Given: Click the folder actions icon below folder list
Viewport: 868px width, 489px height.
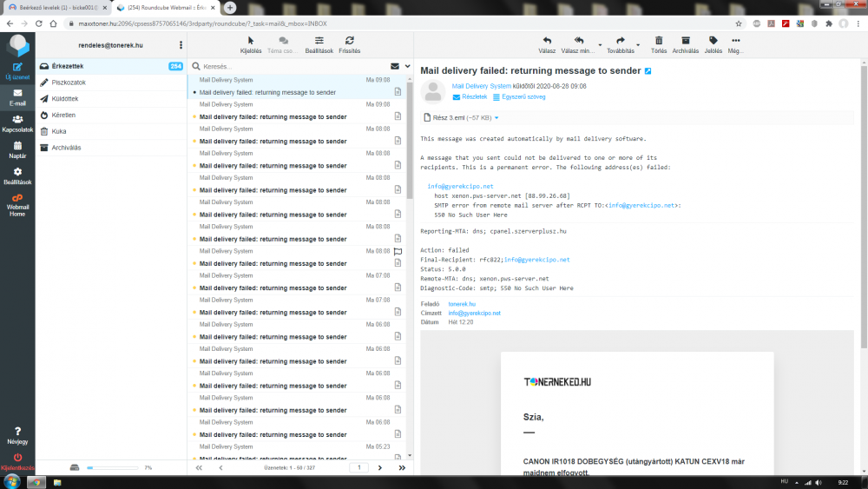Looking at the screenshot, I should [x=75, y=467].
